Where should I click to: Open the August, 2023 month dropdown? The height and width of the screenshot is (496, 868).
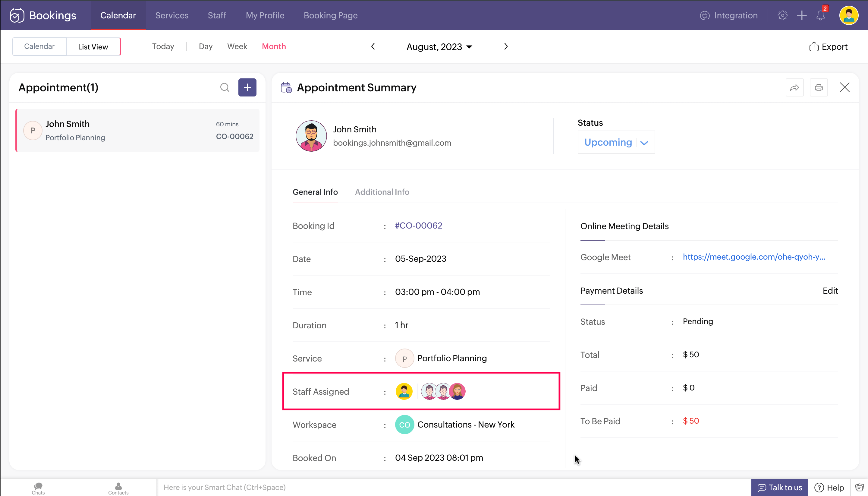pyautogui.click(x=439, y=47)
